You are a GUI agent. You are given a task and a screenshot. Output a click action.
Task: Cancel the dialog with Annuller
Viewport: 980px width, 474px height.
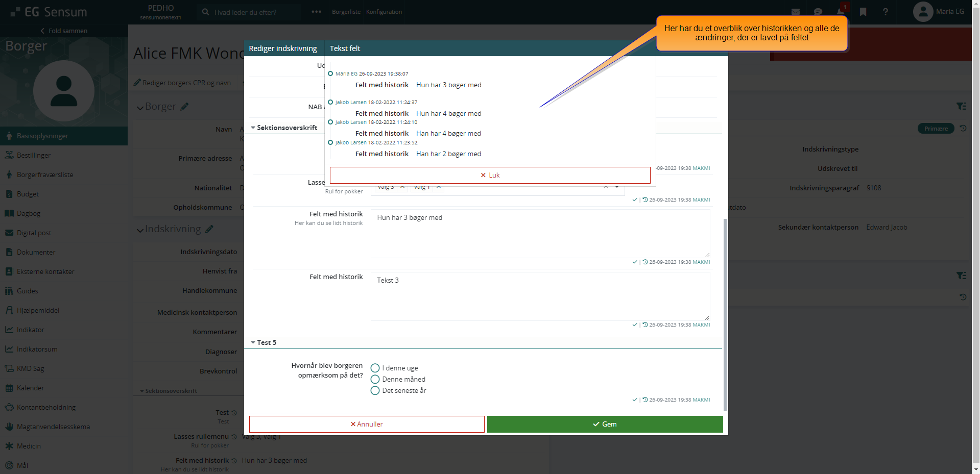pos(367,424)
